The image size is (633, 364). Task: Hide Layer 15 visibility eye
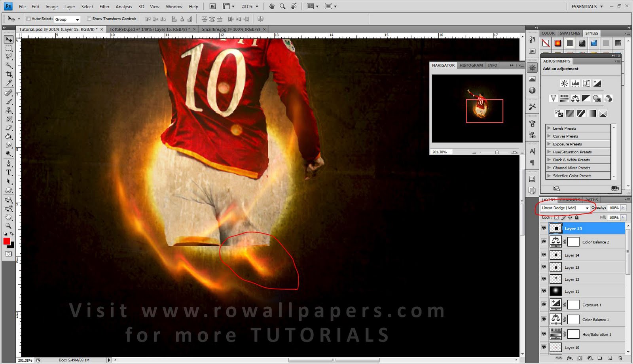[x=544, y=228]
